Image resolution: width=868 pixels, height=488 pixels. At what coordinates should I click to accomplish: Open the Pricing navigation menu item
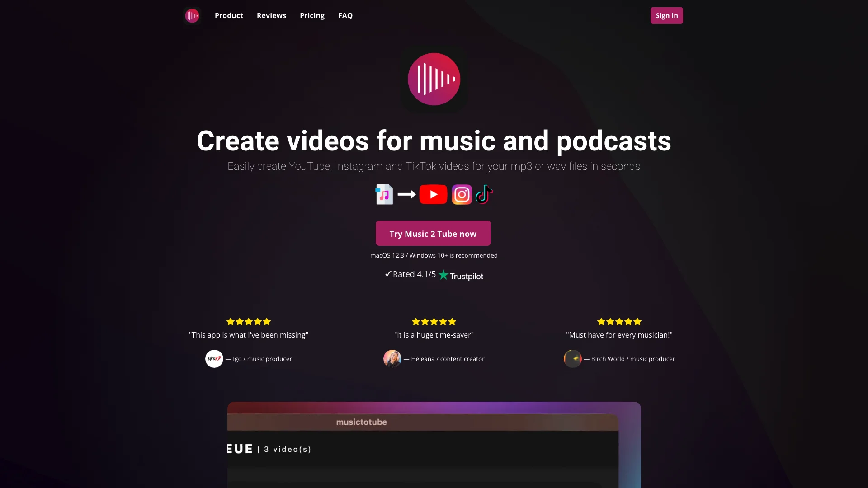(312, 15)
